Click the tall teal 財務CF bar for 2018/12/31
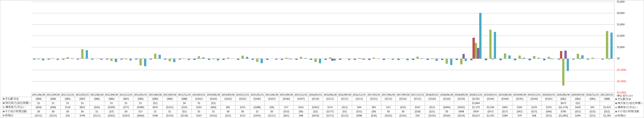The image size is (644, 118). point(480,36)
